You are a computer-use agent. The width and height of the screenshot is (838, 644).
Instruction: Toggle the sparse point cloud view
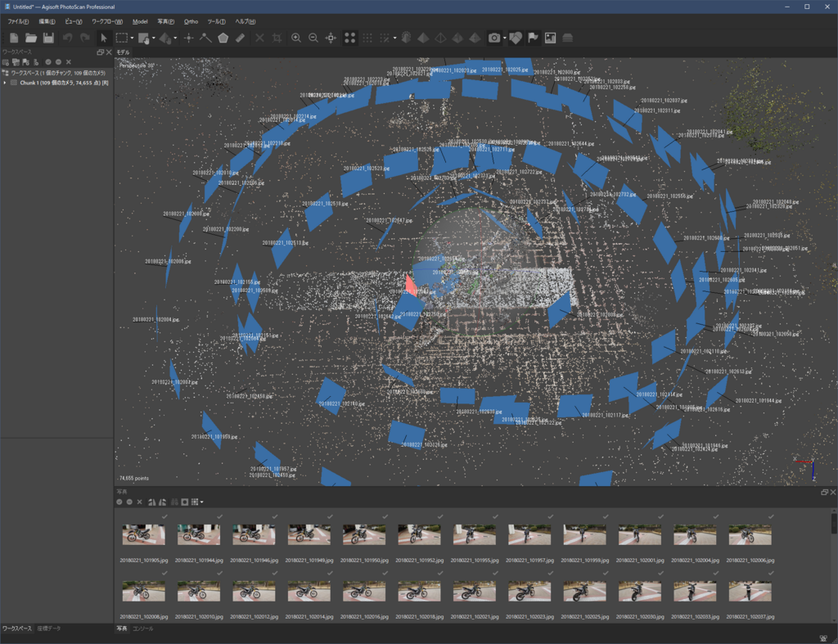coord(349,38)
